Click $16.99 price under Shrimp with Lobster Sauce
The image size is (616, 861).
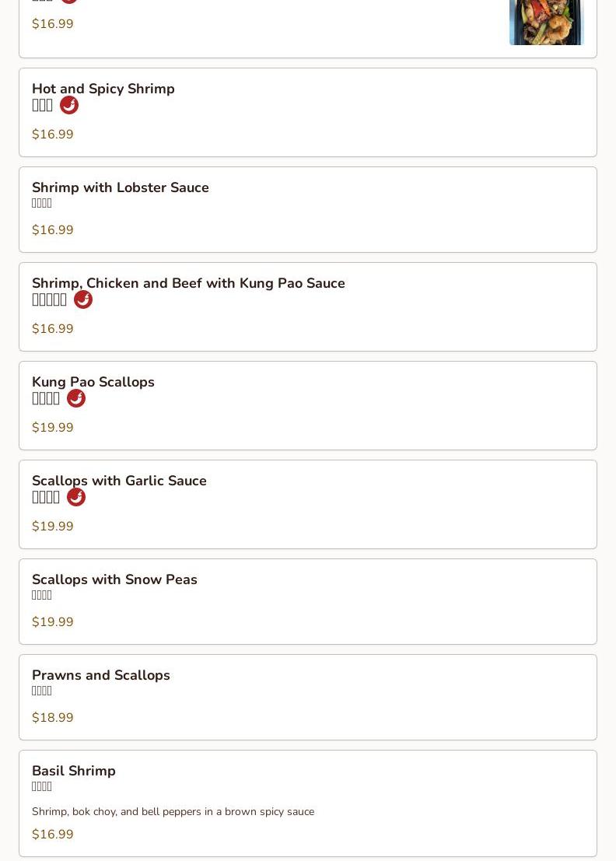tap(53, 229)
